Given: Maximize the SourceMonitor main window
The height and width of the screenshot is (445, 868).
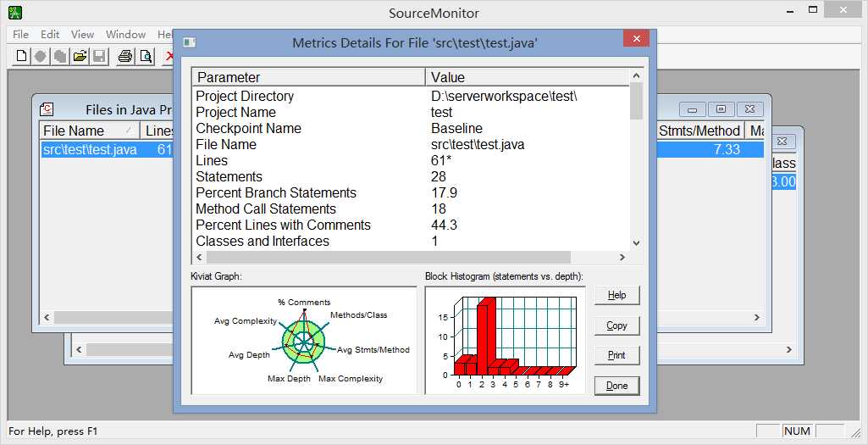Looking at the screenshot, I should (x=813, y=10).
